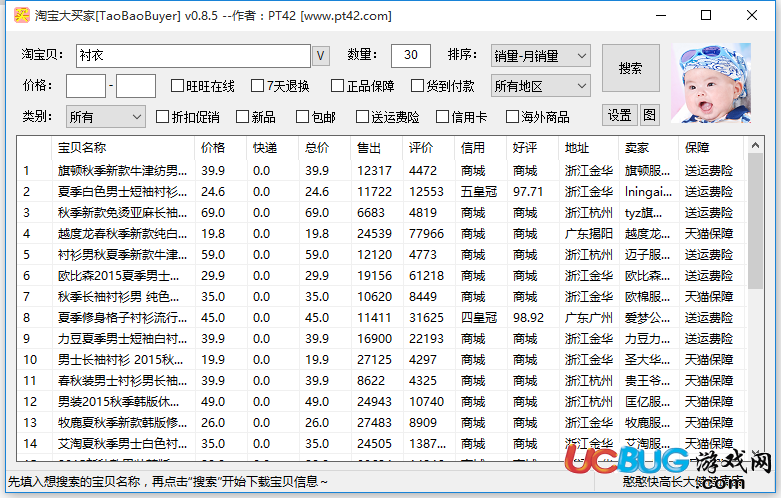Select row 夏季修身格子衬衫流行...
This screenshot has height=498, width=781.
click(381, 318)
